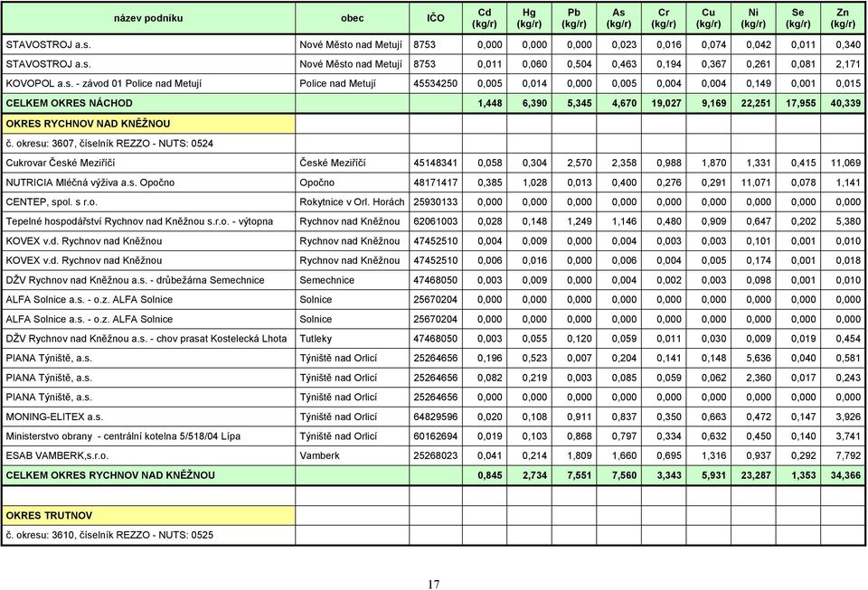Select the 'Cu (kg/r)' header cell
The height and width of the screenshot is (590, 868).
click(708, 18)
